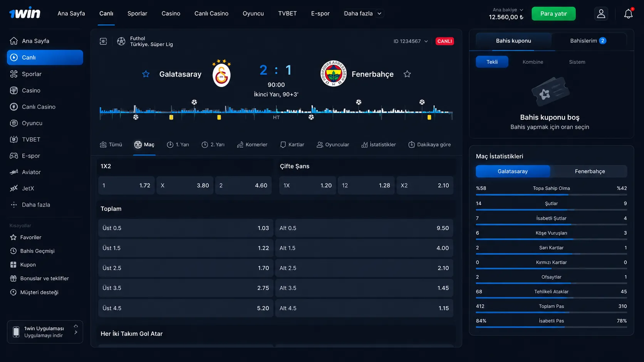Screen dimensions: 644x362
Task: Open TVBET in top navigation
Action: pyautogui.click(x=287, y=13)
